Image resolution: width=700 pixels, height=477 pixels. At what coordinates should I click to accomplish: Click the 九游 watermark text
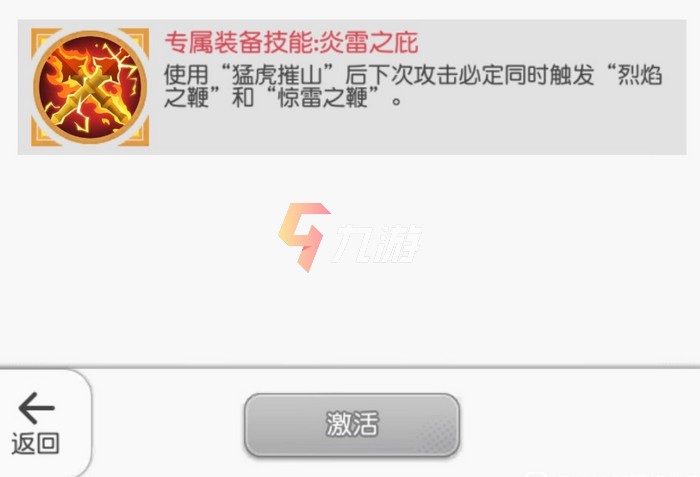click(378, 243)
